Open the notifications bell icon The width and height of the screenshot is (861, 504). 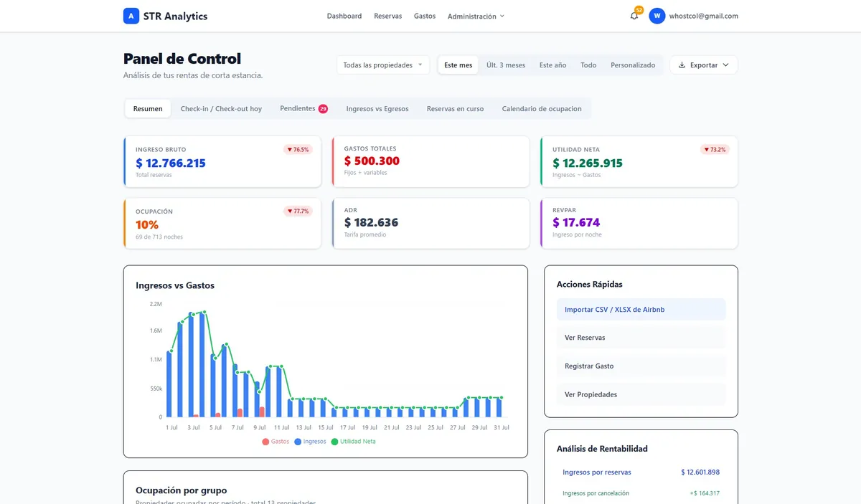pyautogui.click(x=634, y=16)
